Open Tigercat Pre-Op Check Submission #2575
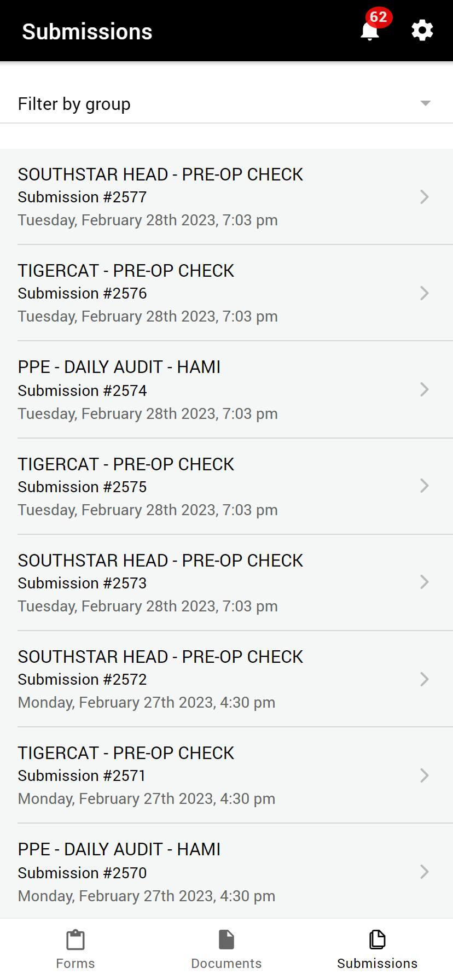 click(x=226, y=487)
